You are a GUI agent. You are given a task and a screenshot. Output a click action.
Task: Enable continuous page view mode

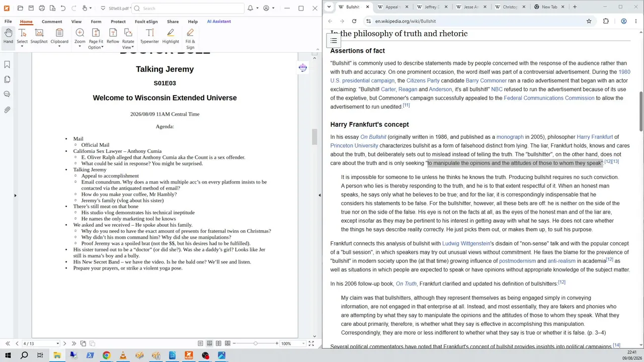(209, 343)
